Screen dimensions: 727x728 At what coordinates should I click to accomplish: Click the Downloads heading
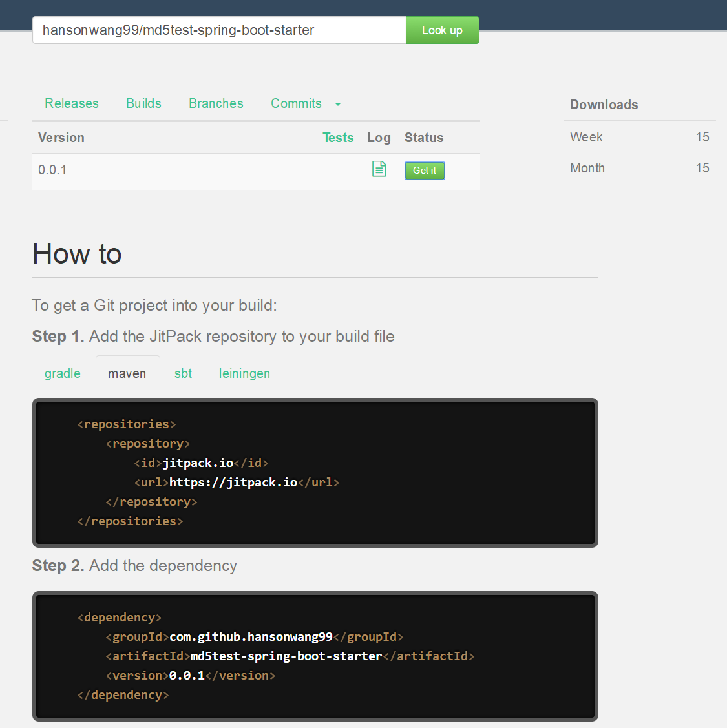(x=604, y=105)
